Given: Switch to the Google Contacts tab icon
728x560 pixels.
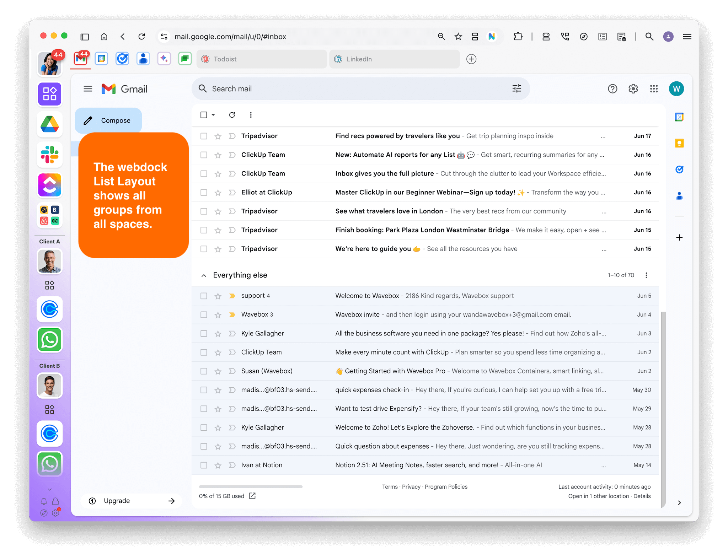Looking at the screenshot, I should pos(143,59).
